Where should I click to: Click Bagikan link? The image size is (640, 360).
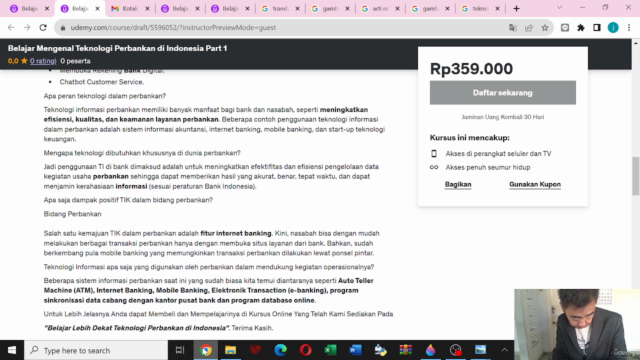[458, 184]
